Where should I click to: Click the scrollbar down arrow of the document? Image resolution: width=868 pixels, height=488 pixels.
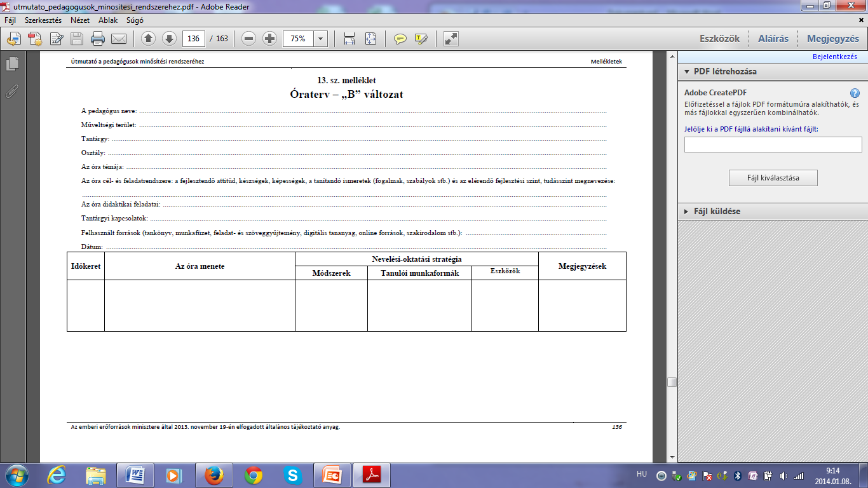672,457
